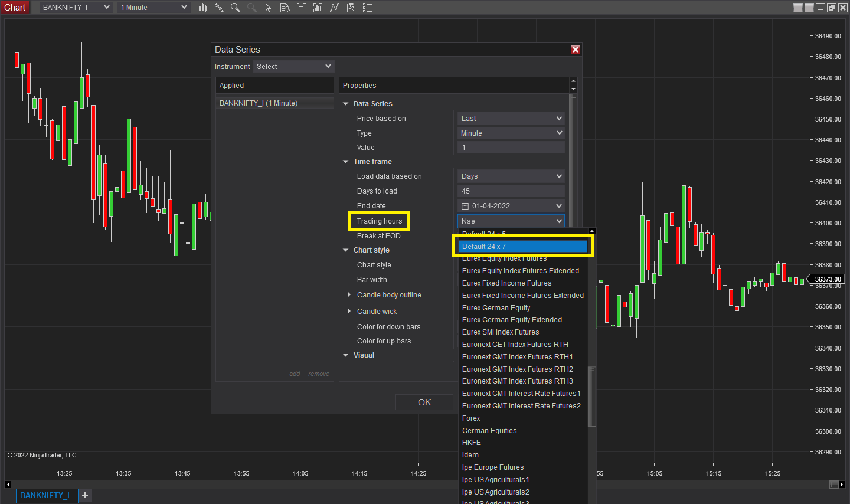Collapse the Data Series section
Viewport: 850px width, 504px height.
point(346,104)
